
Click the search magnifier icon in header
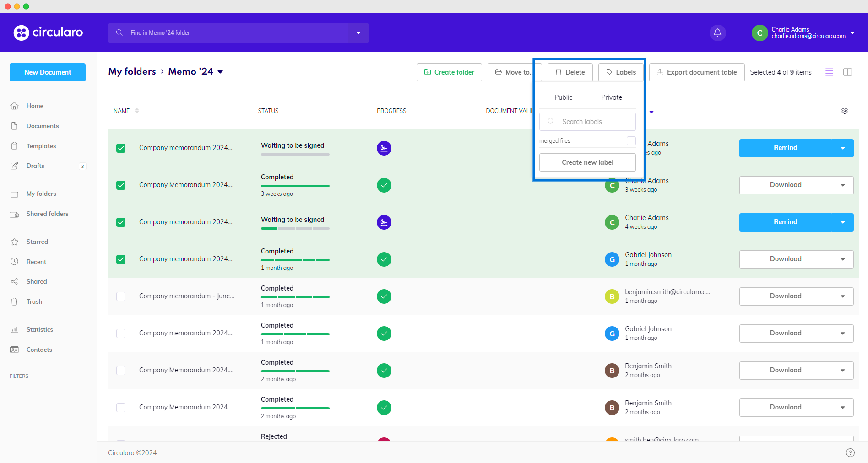click(119, 32)
